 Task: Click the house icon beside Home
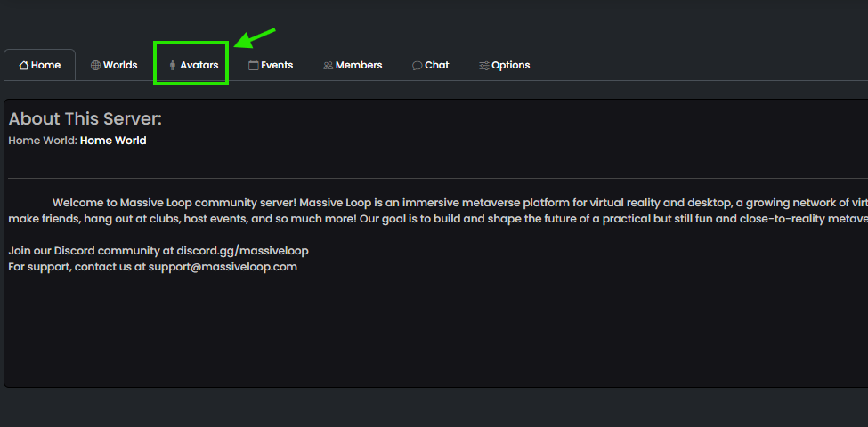(x=24, y=66)
